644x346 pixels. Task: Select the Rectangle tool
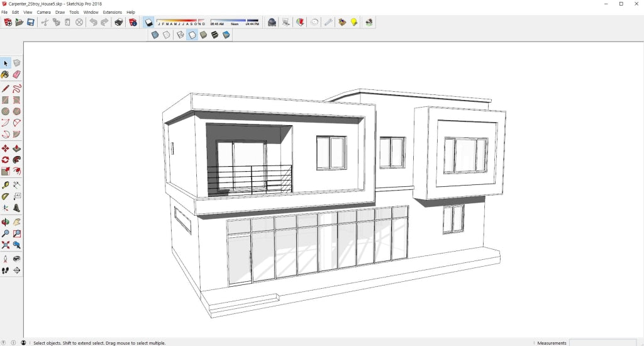click(5, 100)
